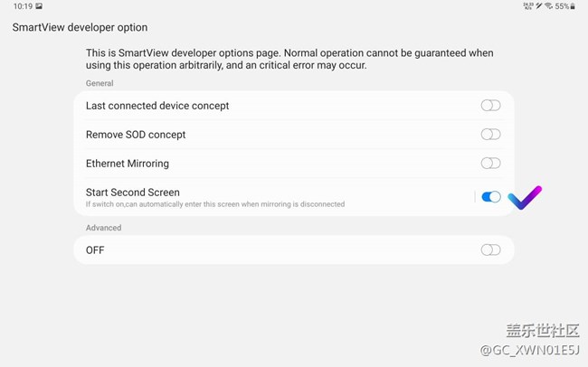
Task: Enable Last connected device concept switch
Action: [x=490, y=106]
